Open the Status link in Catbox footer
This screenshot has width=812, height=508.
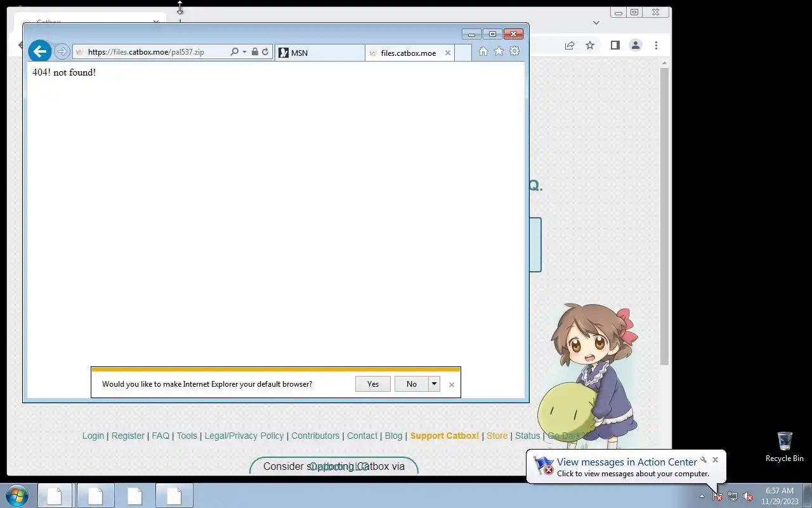[527, 436]
